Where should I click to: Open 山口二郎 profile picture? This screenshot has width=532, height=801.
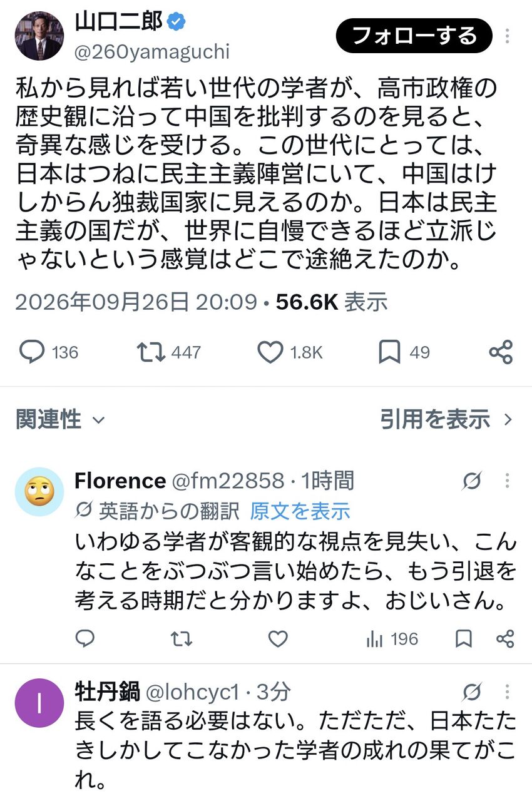tap(39, 36)
